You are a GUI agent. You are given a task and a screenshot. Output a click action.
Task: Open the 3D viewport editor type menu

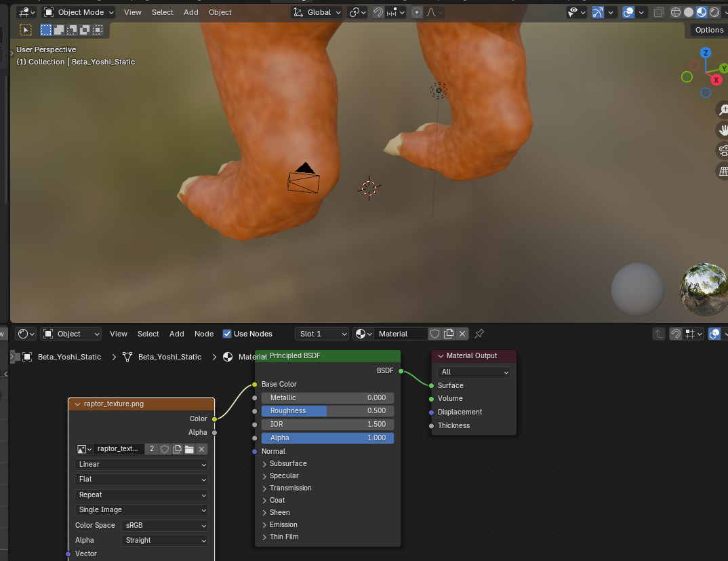26,12
